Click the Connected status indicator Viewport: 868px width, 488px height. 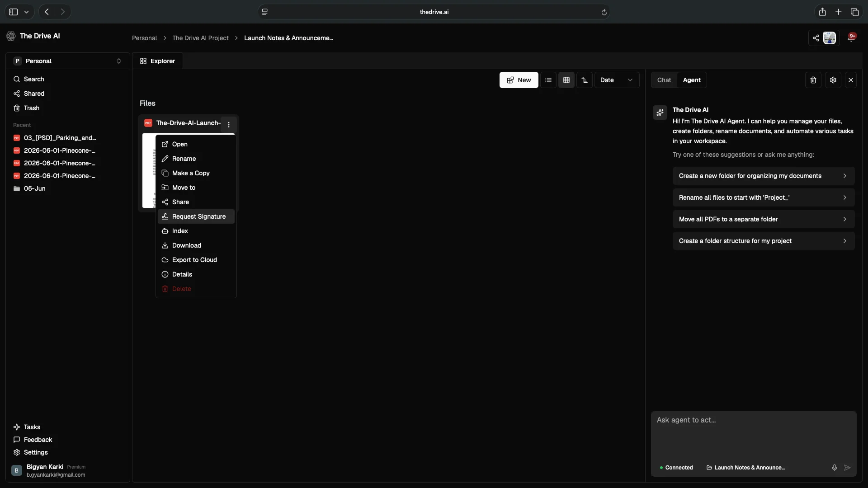pos(676,468)
